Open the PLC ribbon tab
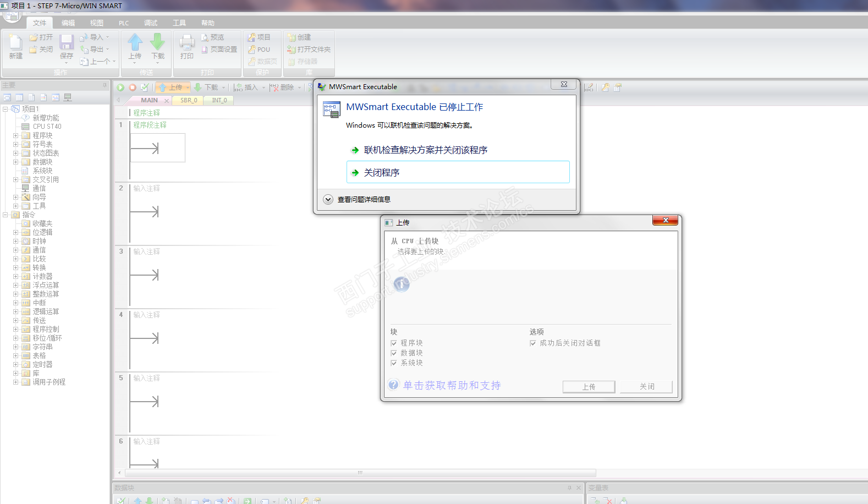The height and width of the screenshot is (504, 868). [124, 23]
